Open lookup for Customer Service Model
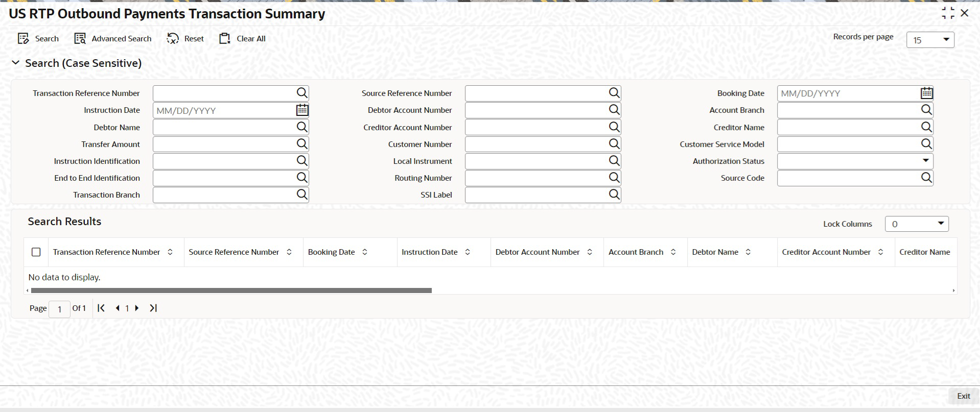The height and width of the screenshot is (412, 980). (x=926, y=144)
